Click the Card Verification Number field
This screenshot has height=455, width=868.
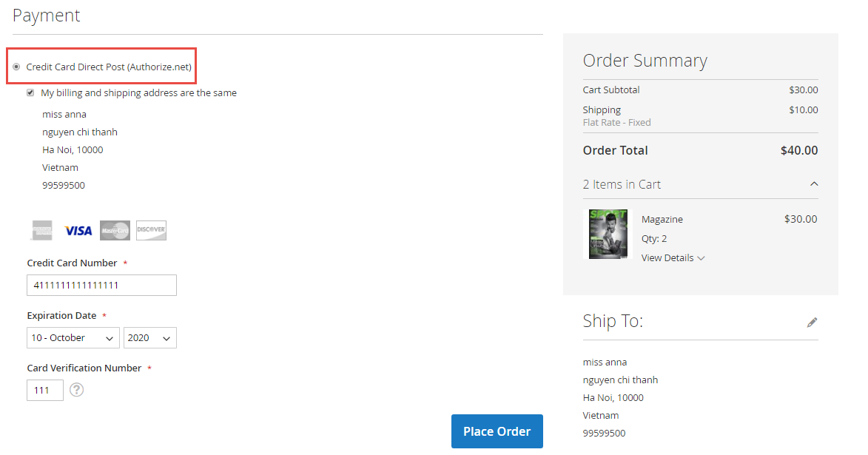[x=45, y=390]
